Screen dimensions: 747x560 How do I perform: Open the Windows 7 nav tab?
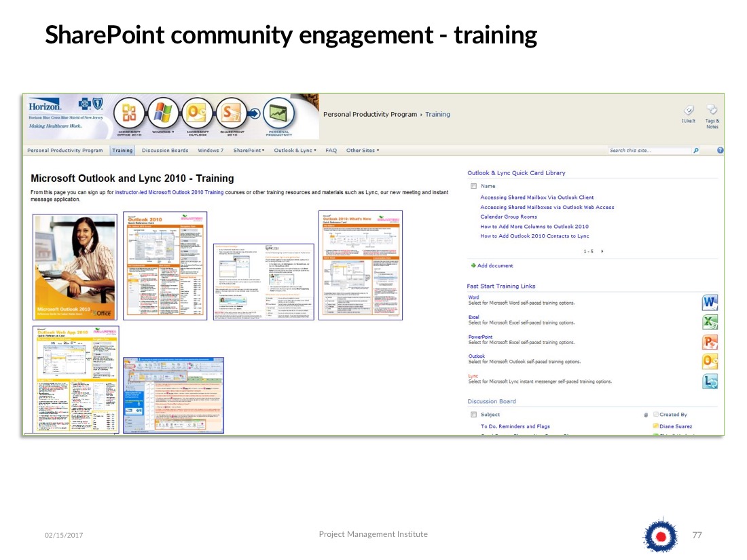211,151
